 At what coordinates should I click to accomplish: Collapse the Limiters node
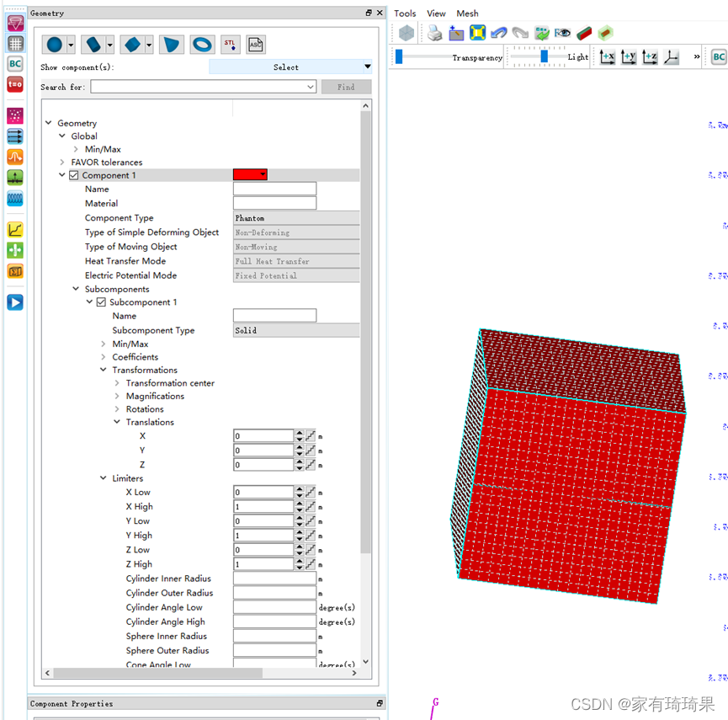coord(103,478)
